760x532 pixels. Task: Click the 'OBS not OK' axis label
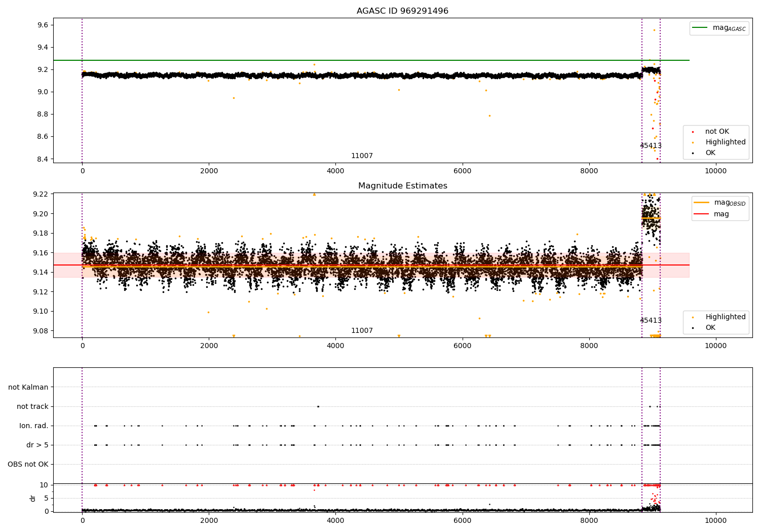pyautogui.click(x=28, y=465)
